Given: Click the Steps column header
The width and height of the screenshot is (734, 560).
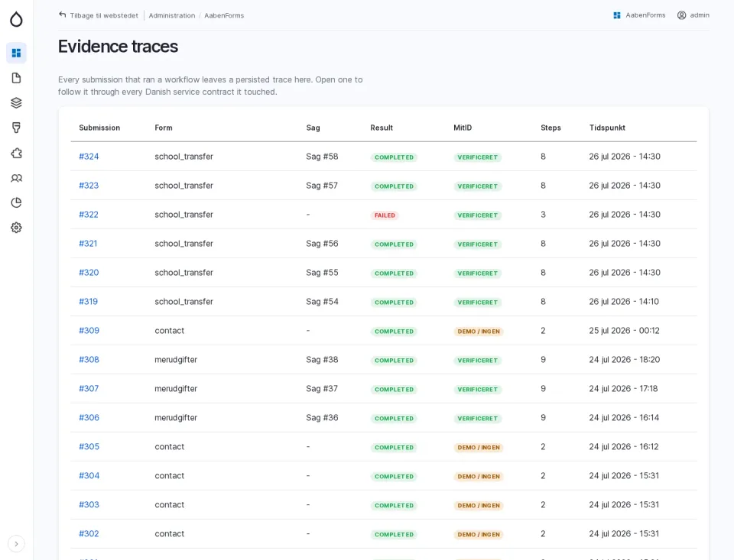Looking at the screenshot, I should pyautogui.click(x=550, y=128).
